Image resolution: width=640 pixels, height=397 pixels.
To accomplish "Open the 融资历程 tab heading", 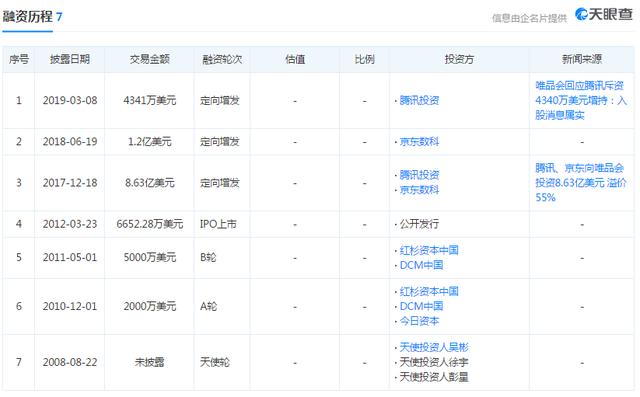I will pos(32,17).
